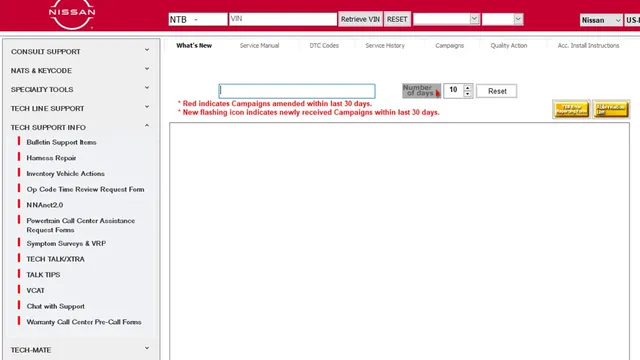Click the Number of days label
Viewport: 640px width, 360px height.
coord(421,91)
